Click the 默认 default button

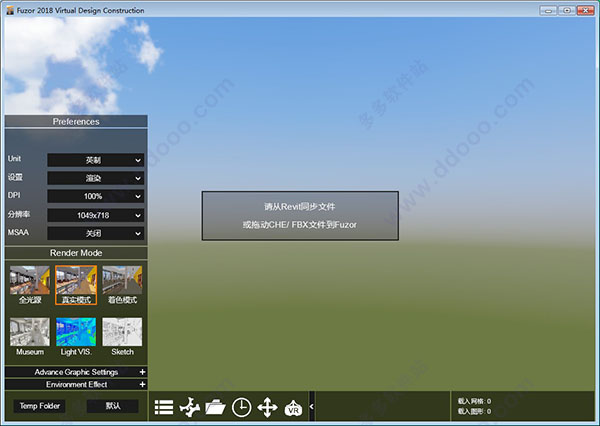point(111,406)
